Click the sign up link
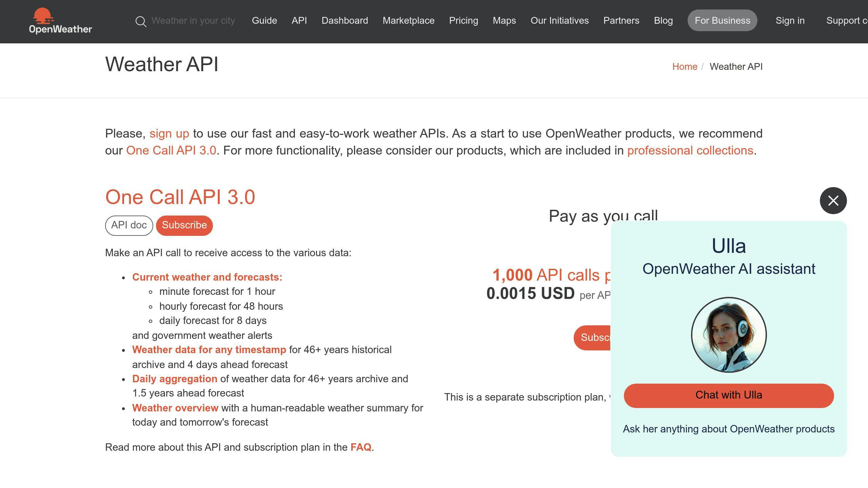Screen dimensions: 868x488 point(169,133)
